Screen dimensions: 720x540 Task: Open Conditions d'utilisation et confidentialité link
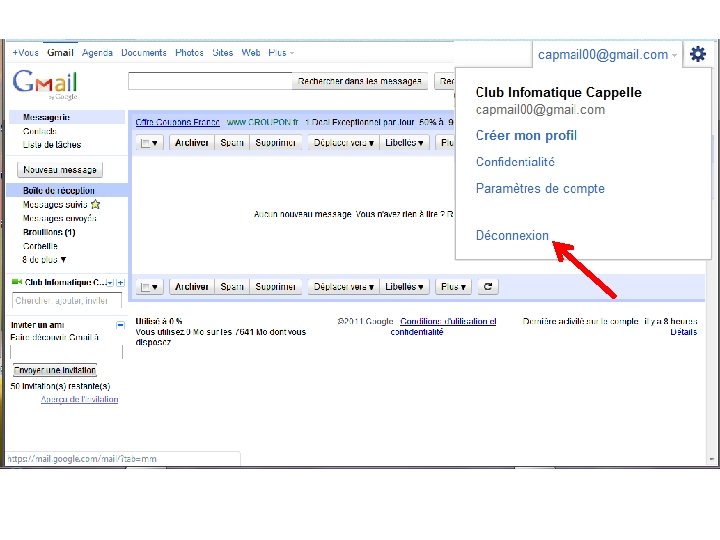[x=443, y=326]
